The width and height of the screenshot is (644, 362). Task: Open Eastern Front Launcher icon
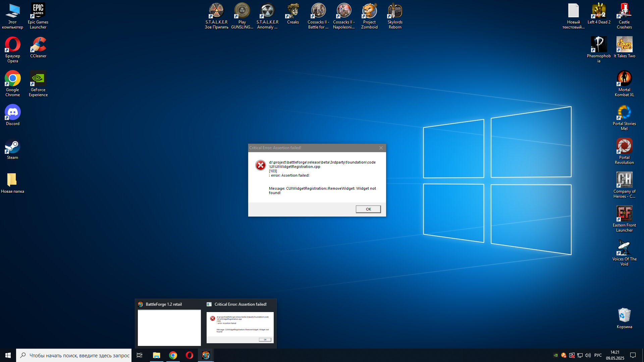[624, 219]
